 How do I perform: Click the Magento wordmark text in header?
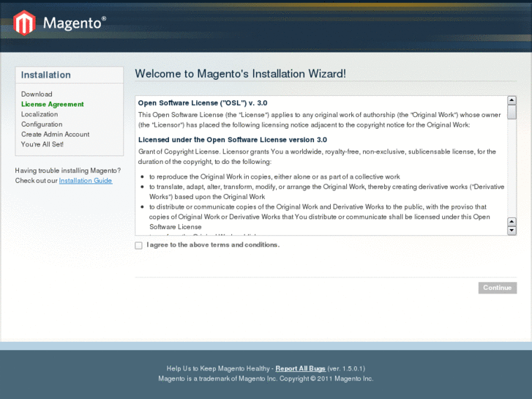(75, 23)
